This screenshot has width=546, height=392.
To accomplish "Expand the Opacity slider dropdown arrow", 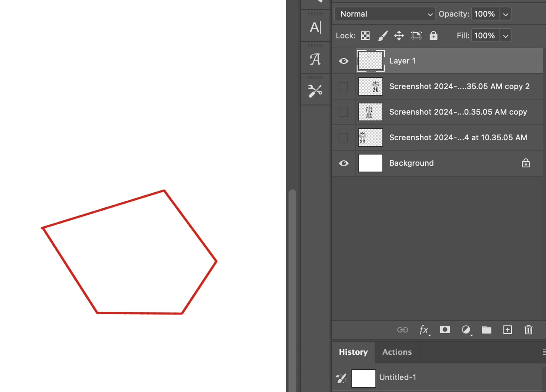I will [506, 15].
